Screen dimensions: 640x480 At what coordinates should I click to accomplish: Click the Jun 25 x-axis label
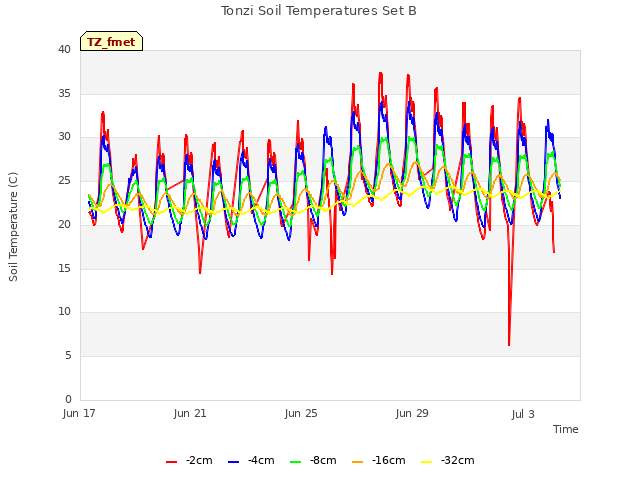(x=301, y=413)
